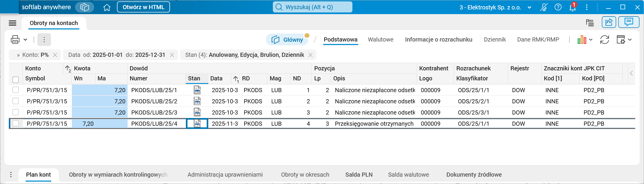The image size is (644, 184).
Task: Click the muted microphone icon
Action: [x=544, y=7]
